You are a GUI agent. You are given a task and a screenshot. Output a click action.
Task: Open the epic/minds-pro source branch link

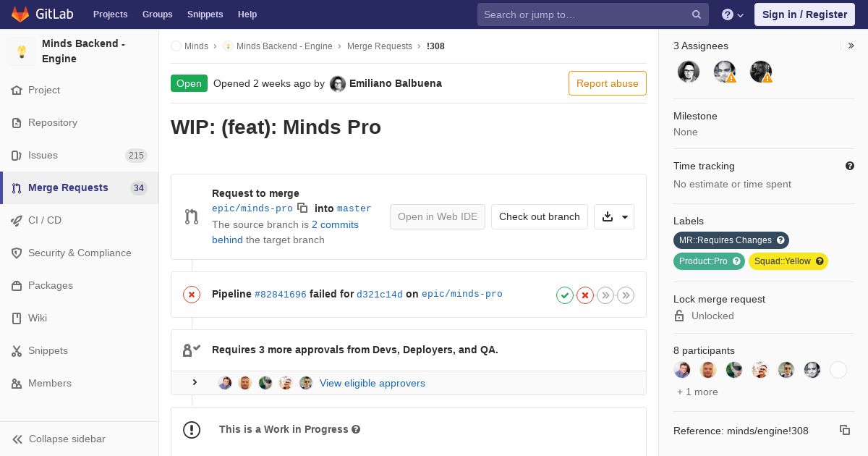click(252, 208)
